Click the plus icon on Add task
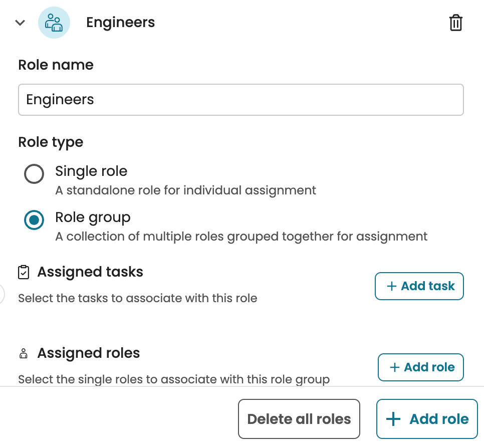The height and width of the screenshot is (448, 484). pos(391,286)
